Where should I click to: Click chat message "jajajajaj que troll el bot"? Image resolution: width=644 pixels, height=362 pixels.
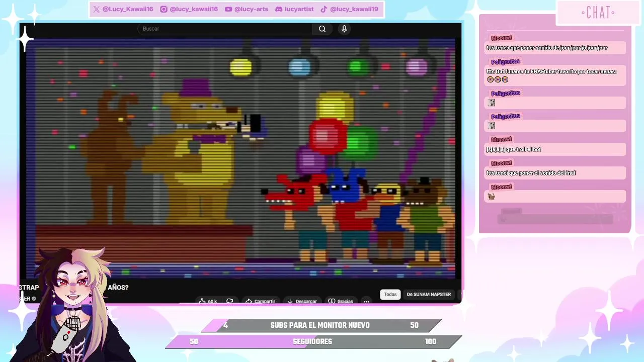555,149
